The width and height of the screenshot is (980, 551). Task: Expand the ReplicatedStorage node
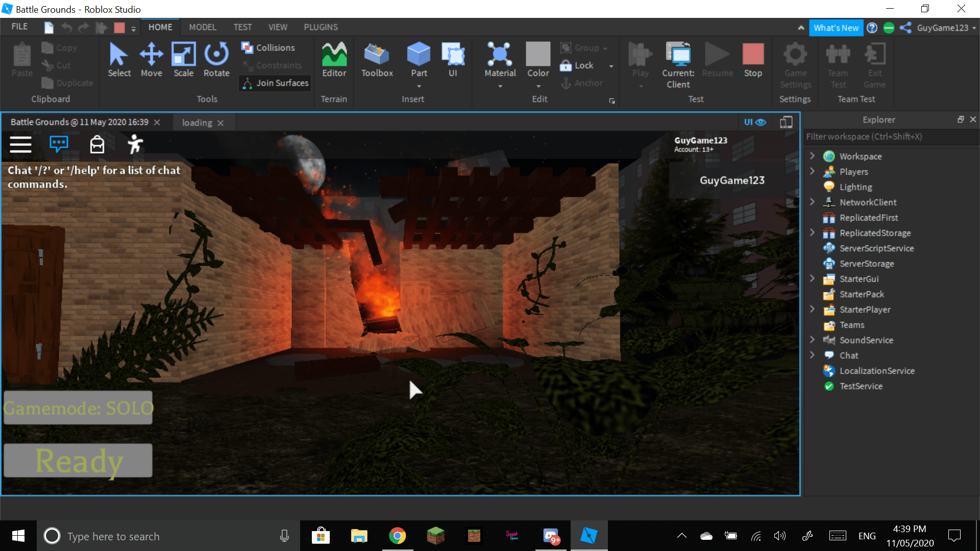click(x=812, y=232)
